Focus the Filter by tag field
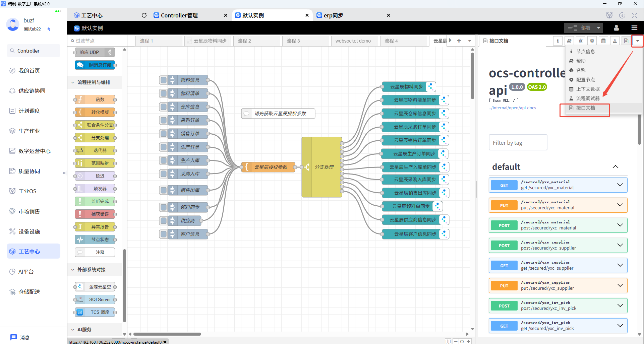 coord(518,143)
